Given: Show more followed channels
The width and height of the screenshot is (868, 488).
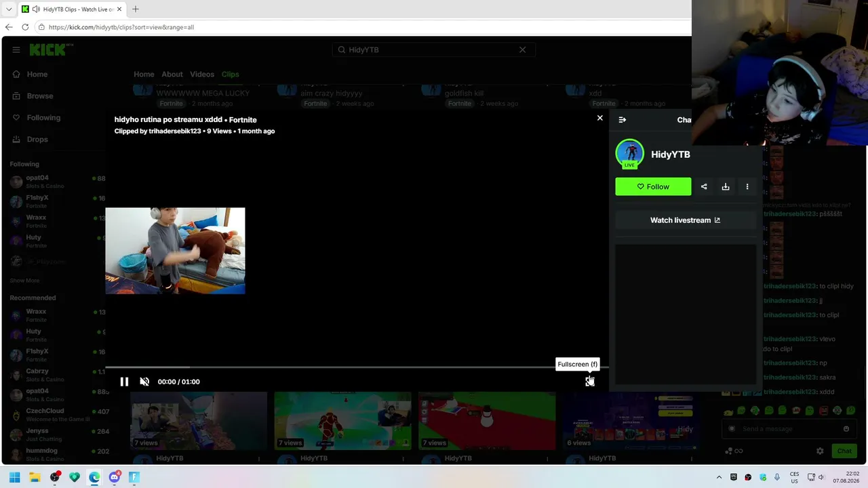Looking at the screenshot, I should [x=24, y=281].
